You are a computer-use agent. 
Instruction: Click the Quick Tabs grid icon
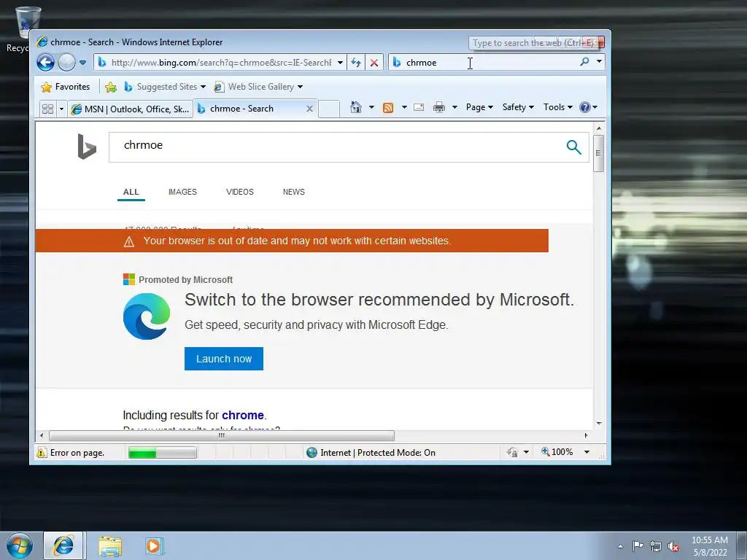click(x=47, y=109)
